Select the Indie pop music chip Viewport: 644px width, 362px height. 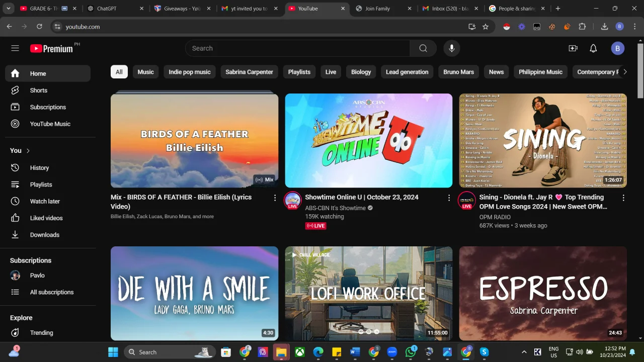pos(190,72)
